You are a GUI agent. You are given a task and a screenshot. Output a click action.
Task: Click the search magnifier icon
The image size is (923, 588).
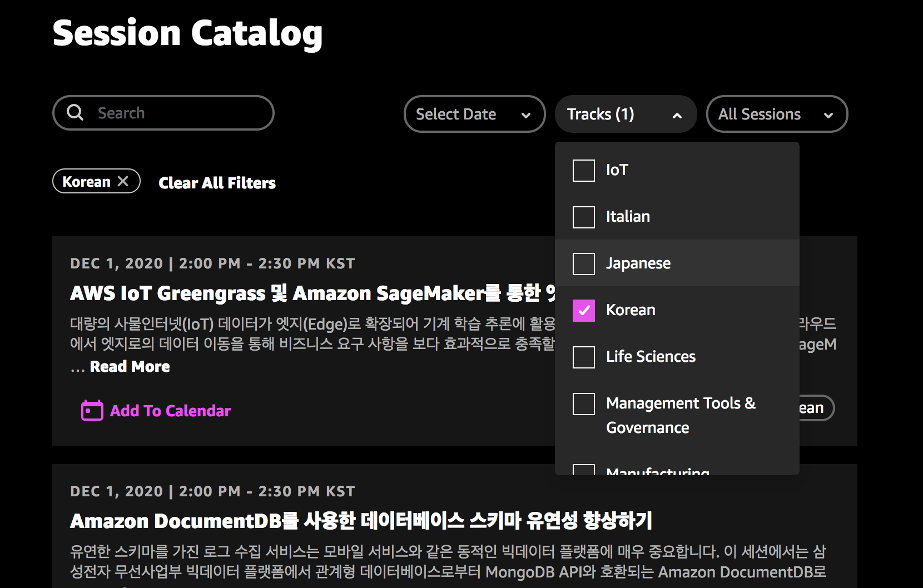(x=75, y=113)
